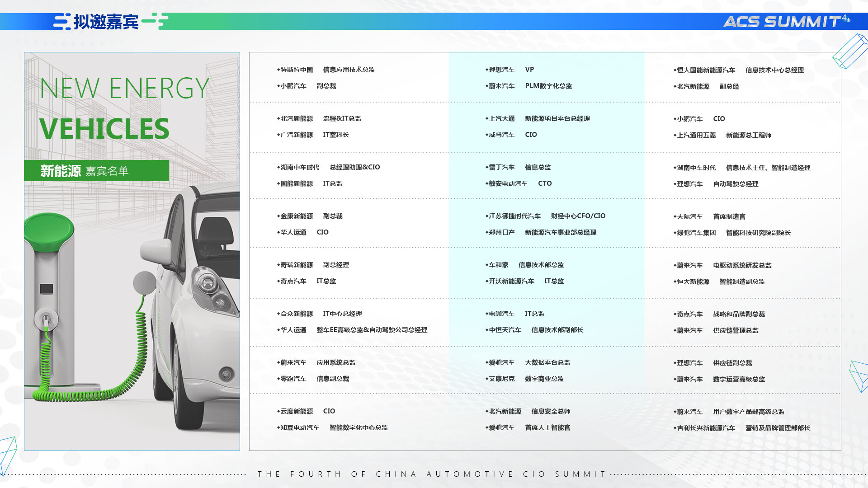Click the 华人运通 CIO entry
The image size is (868, 488).
point(303,232)
